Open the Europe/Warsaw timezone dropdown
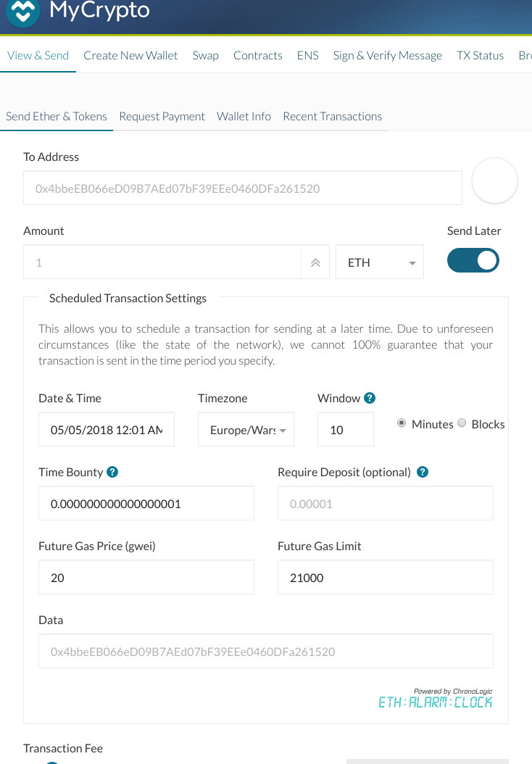Screen dimensions: 532x764 [x=246, y=430]
